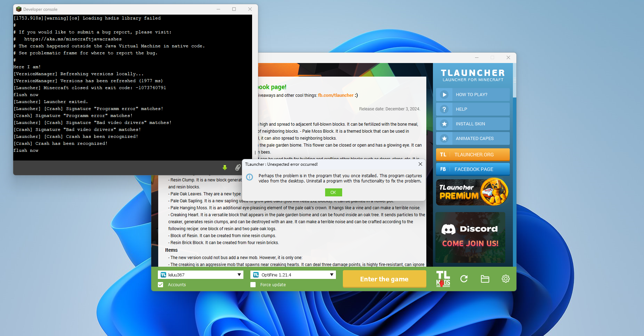Image resolution: width=644 pixels, height=336 pixels.
Task: Click the info icon in the error dialog
Action: [x=250, y=177]
